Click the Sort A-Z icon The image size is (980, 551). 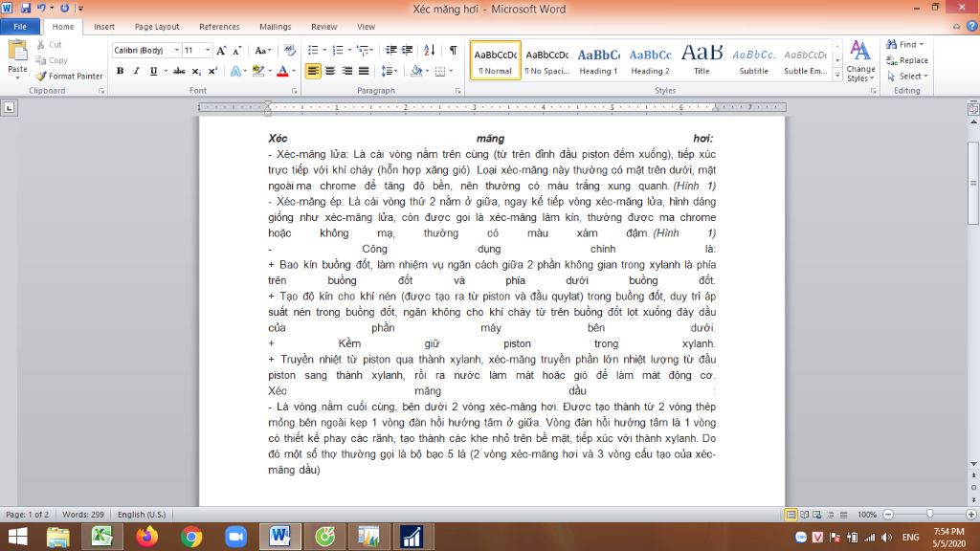pos(430,50)
